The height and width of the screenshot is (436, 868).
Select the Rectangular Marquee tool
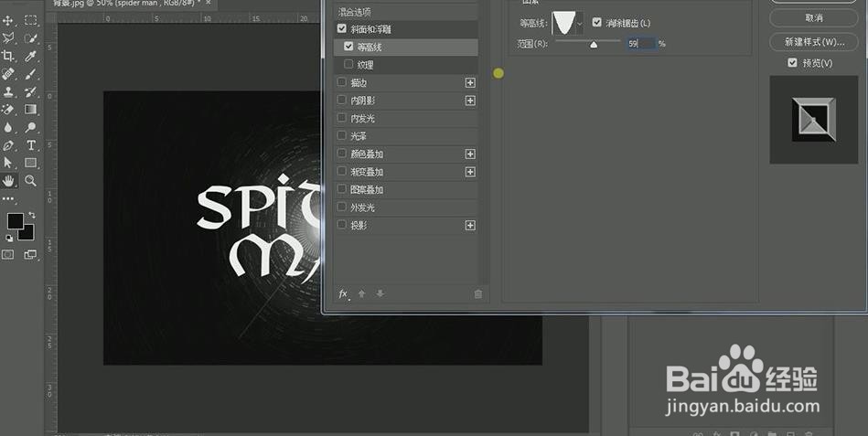pyautogui.click(x=31, y=20)
